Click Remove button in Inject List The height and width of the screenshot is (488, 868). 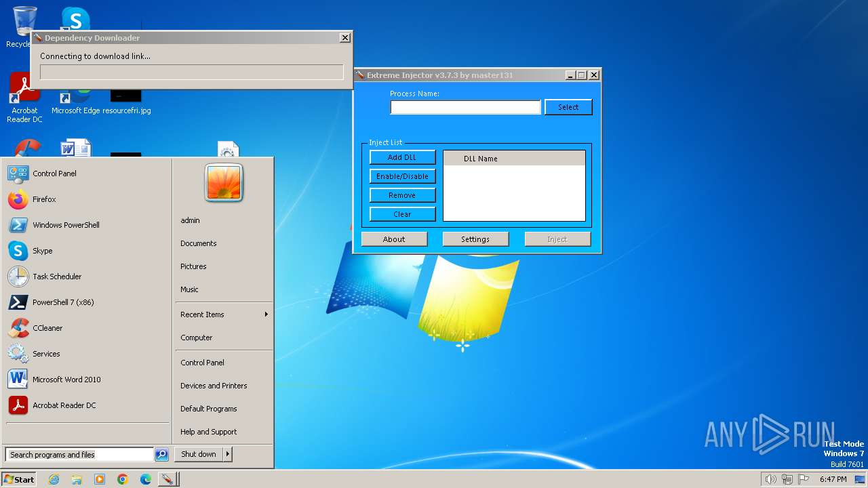tap(402, 195)
